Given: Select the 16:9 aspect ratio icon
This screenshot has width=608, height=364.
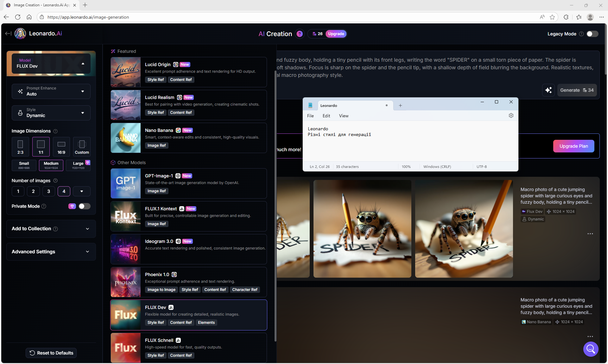Looking at the screenshot, I should [x=61, y=146].
